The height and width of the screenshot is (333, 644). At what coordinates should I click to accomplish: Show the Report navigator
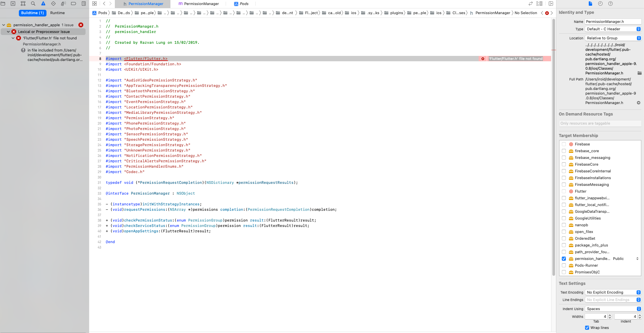pos(84,4)
